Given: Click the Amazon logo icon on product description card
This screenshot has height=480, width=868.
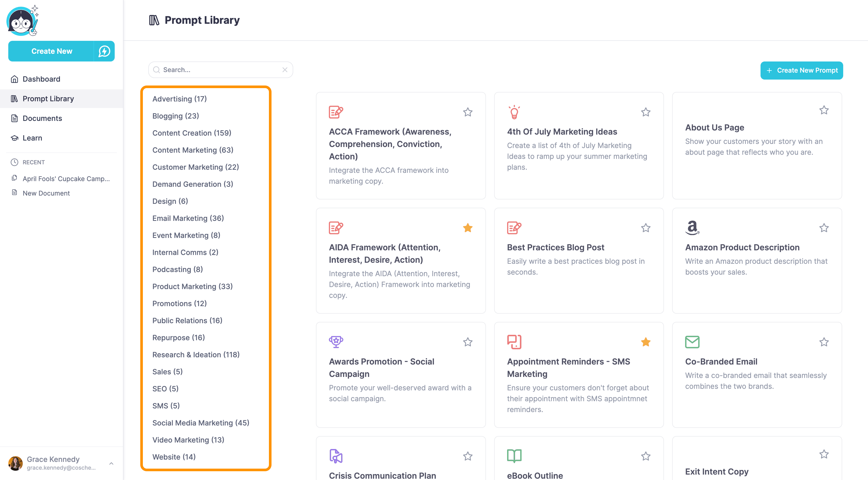Looking at the screenshot, I should pos(692,228).
